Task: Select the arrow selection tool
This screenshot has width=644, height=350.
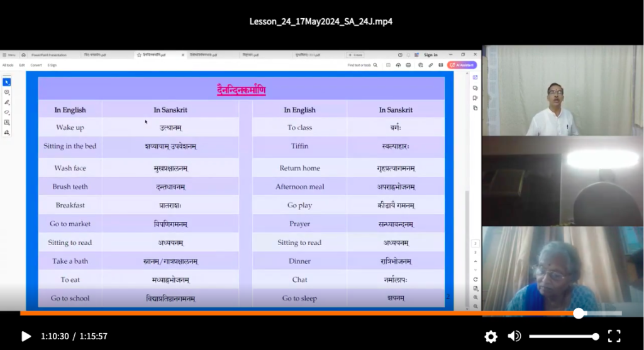Action: coord(7,82)
